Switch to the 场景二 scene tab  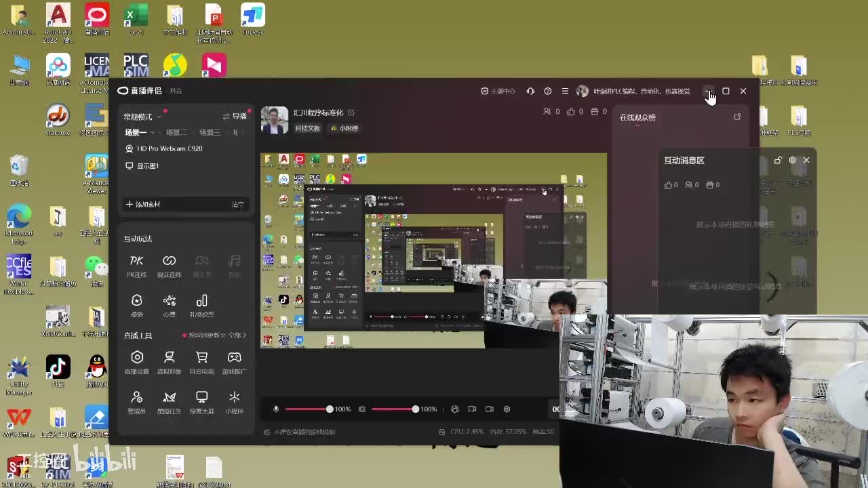click(x=176, y=132)
